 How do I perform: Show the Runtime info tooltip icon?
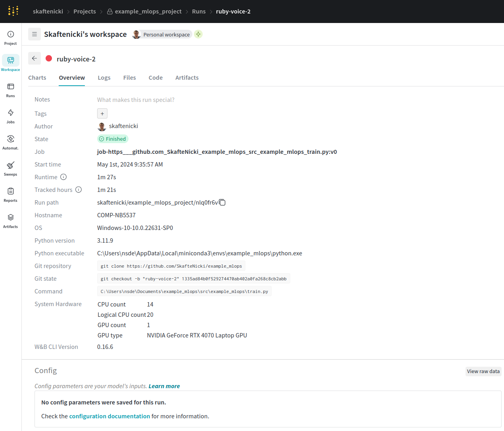click(x=63, y=177)
